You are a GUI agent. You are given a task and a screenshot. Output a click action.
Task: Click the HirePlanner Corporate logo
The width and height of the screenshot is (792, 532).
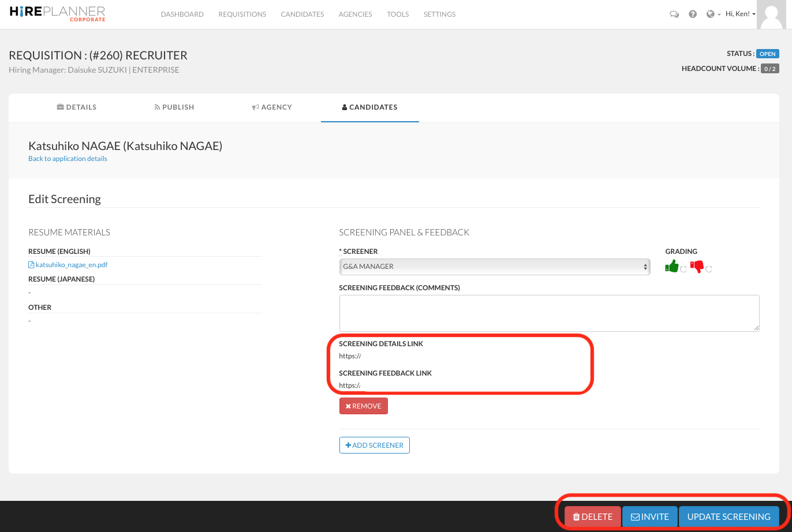coord(58,14)
